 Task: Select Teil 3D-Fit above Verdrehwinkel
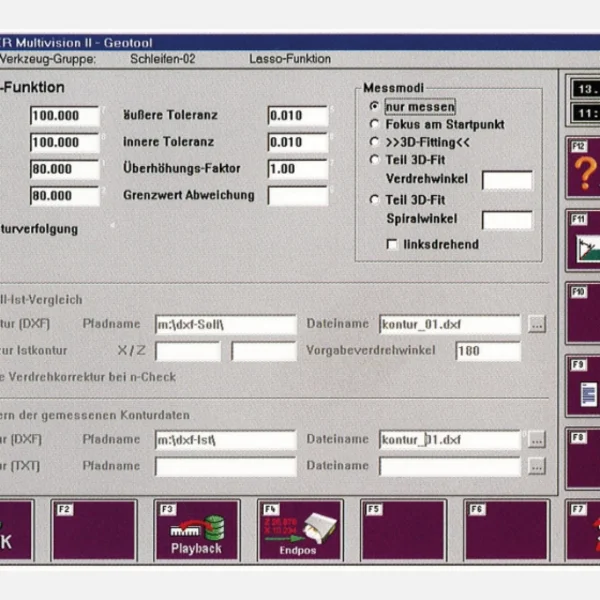(x=374, y=159)
